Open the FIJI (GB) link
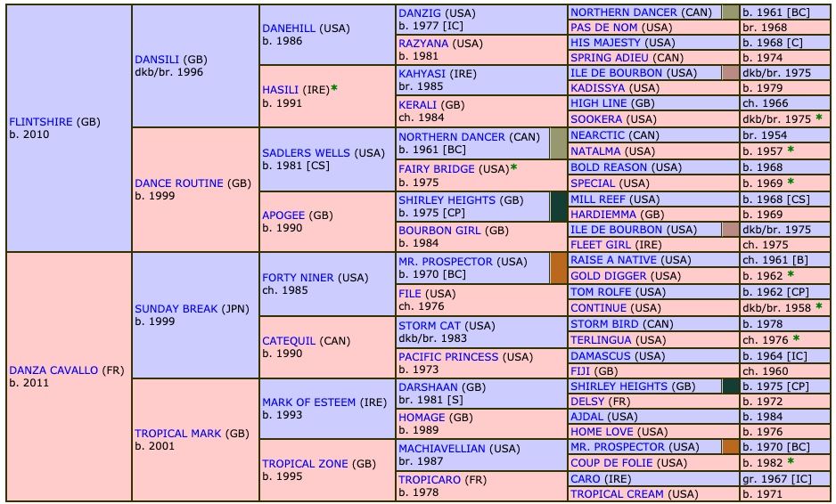Viewport: 836px width, 504px height. coord(581,371)
